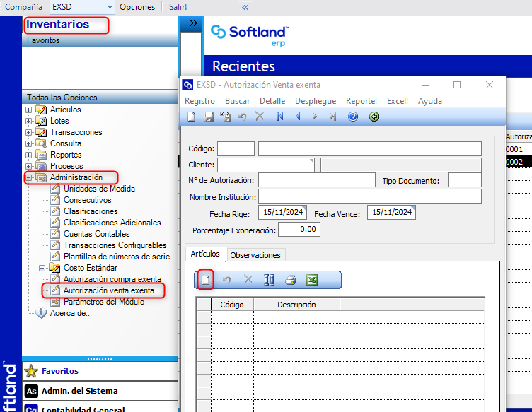Add new article line in Artículos toolbar

click(206, 280)
